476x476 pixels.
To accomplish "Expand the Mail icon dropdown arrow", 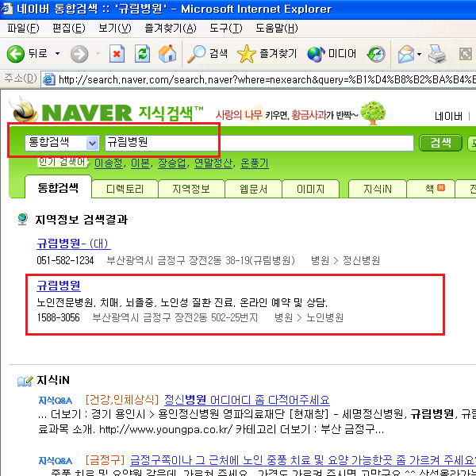I will pyautogui.click(x=420, y=54).
